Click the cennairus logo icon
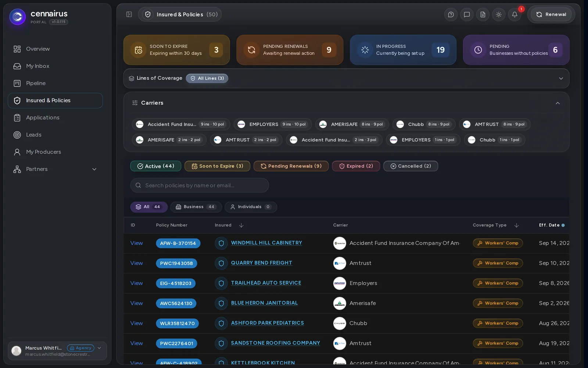 point(17,17)
